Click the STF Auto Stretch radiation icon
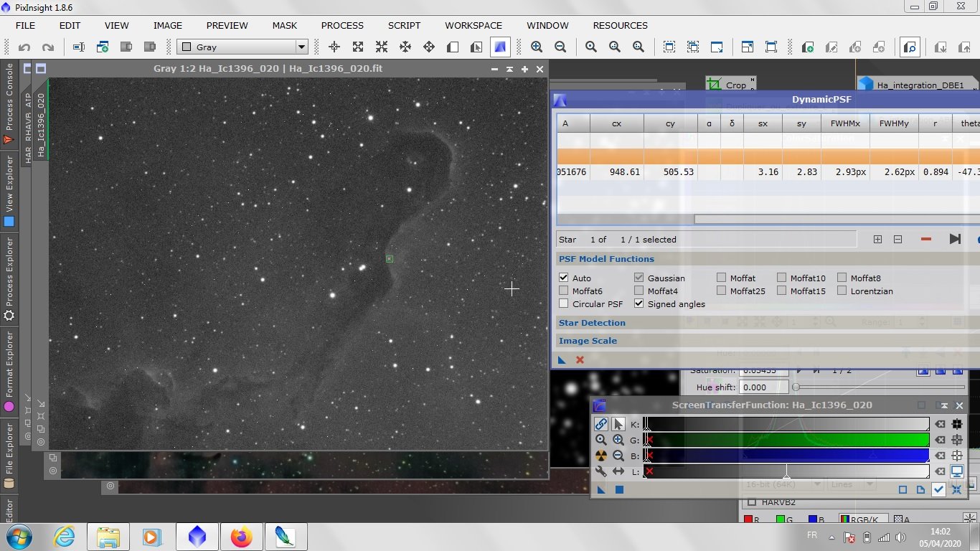This screenshot has width=980, height=551. coord(601,456)
